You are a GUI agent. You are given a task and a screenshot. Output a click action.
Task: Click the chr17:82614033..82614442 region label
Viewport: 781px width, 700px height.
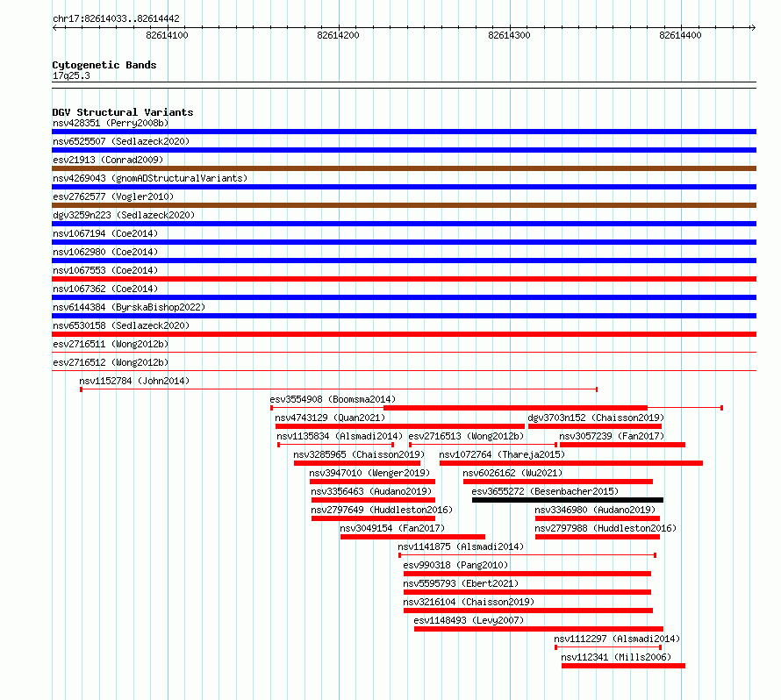click(x=116, y=18)
